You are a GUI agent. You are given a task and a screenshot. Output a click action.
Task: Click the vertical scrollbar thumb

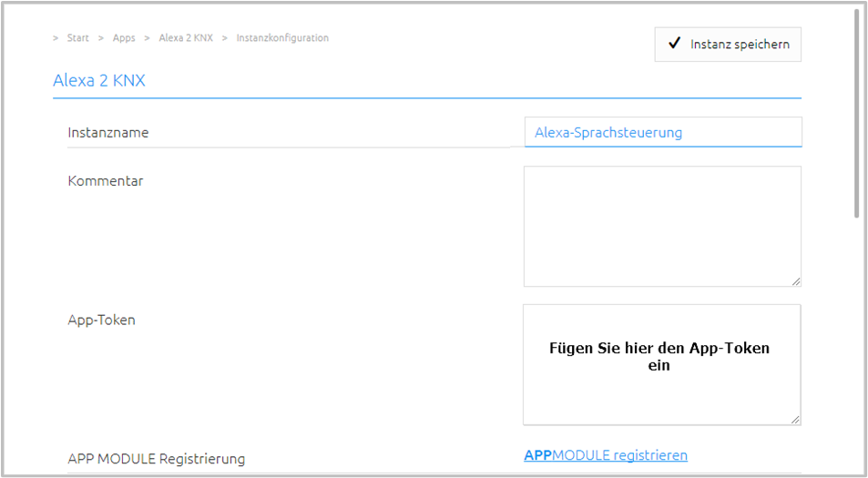click(x=857, y=114)
